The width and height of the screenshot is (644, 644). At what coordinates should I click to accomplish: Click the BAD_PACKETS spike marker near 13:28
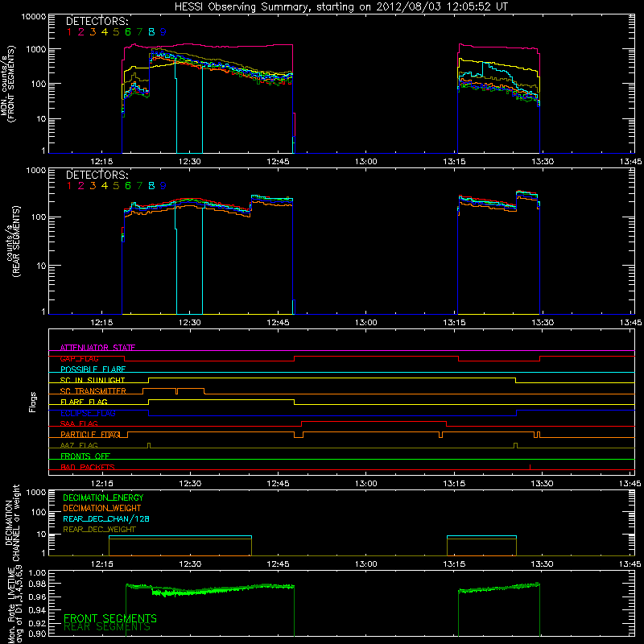[x=530, y=467]
